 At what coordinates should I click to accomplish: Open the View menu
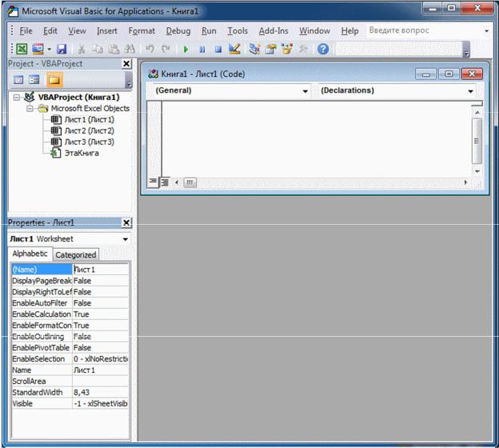77,31
